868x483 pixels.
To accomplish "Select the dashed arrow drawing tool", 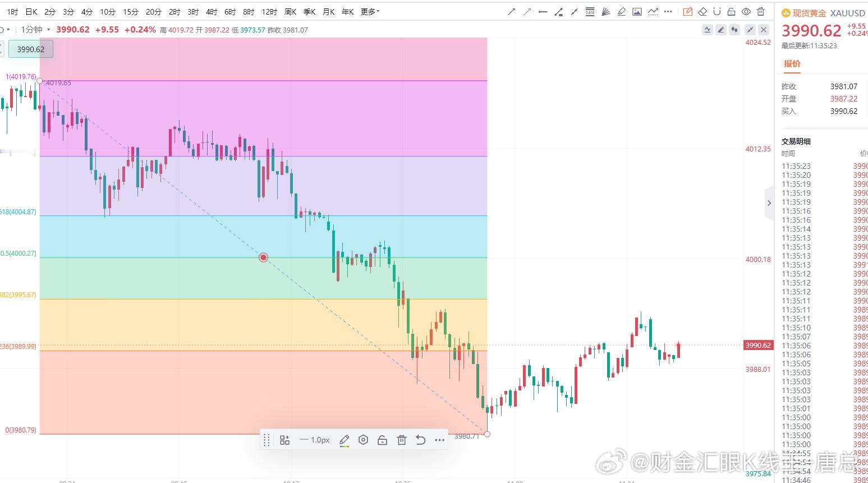I will click(527, 12).
